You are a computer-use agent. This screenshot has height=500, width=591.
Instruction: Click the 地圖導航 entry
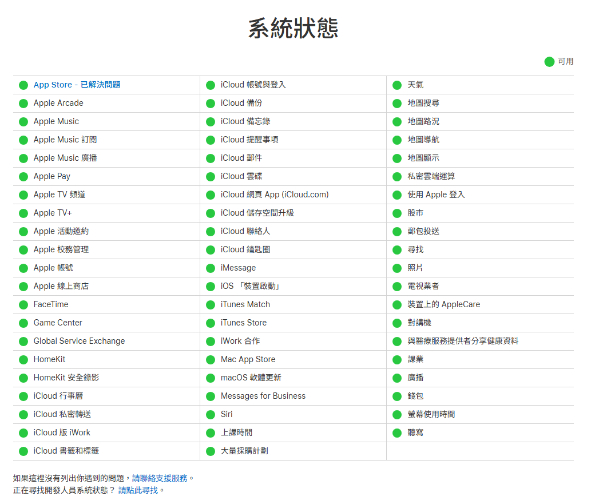(x=423, y=140)
